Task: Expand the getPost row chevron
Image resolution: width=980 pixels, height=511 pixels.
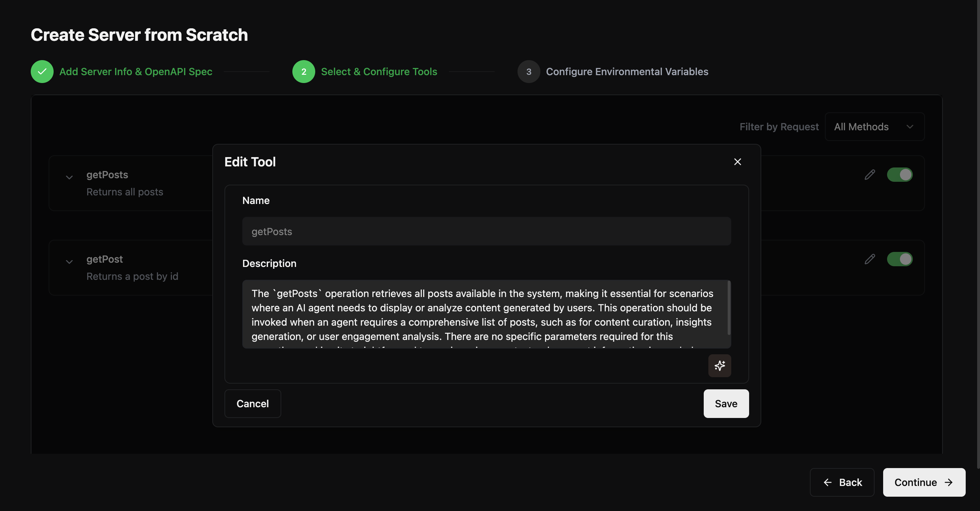Action: 69,262
